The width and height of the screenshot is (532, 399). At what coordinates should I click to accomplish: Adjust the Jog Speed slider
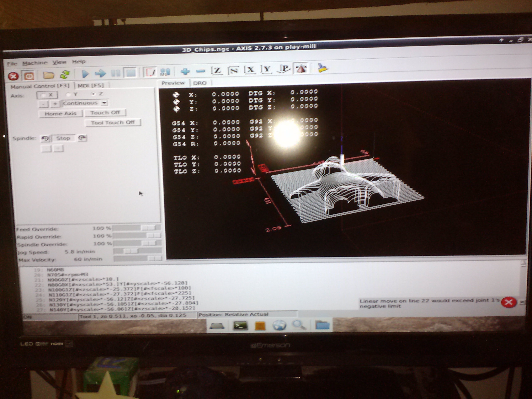pos(138,251)
